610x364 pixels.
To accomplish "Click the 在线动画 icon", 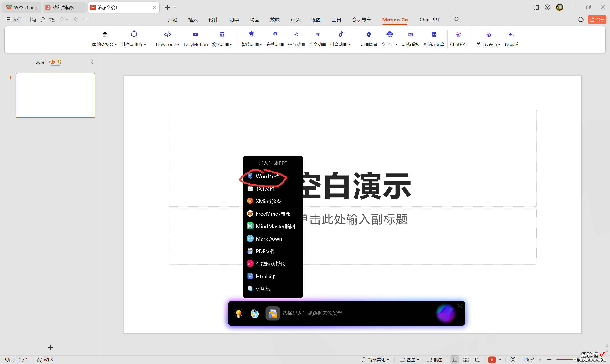I will pos(275,34).
